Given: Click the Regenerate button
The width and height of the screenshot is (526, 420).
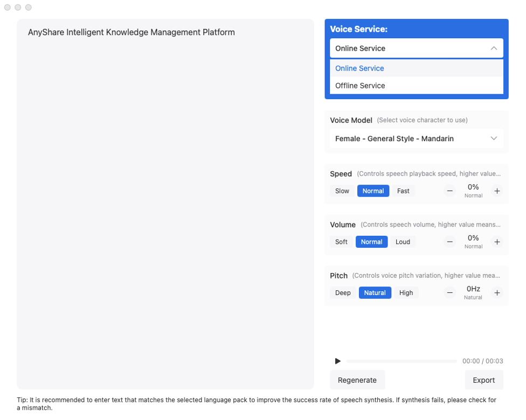Looking at the screenshot, I should [x=357, y=380].
